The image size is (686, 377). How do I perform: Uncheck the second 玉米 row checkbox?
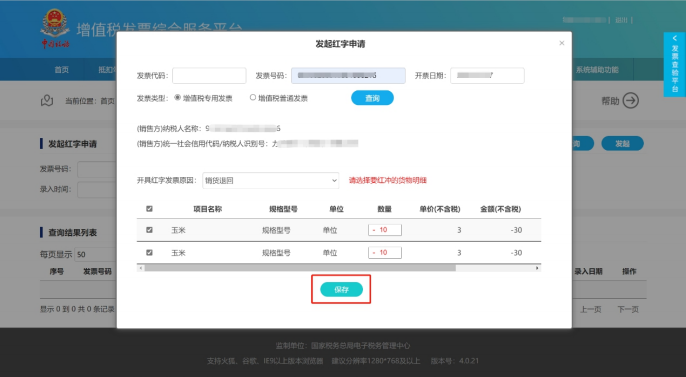click(x=149, y=252)
